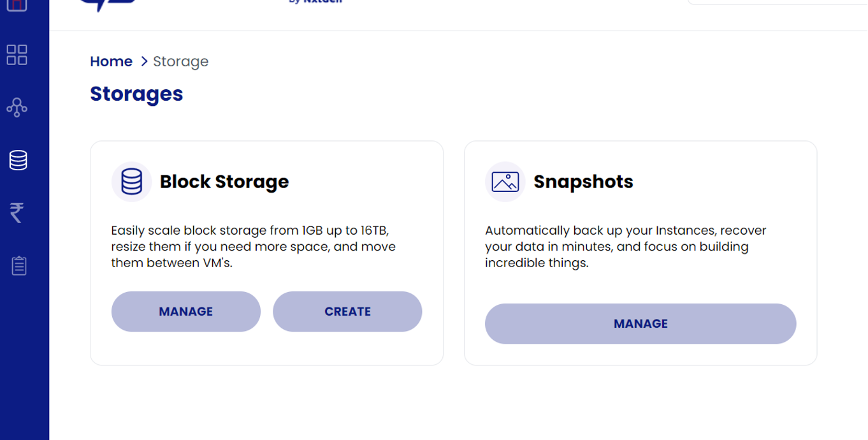Click the Snapshots description text
Image resolution: width=868 pixels, height=440 pixels.
coord(625,247)
